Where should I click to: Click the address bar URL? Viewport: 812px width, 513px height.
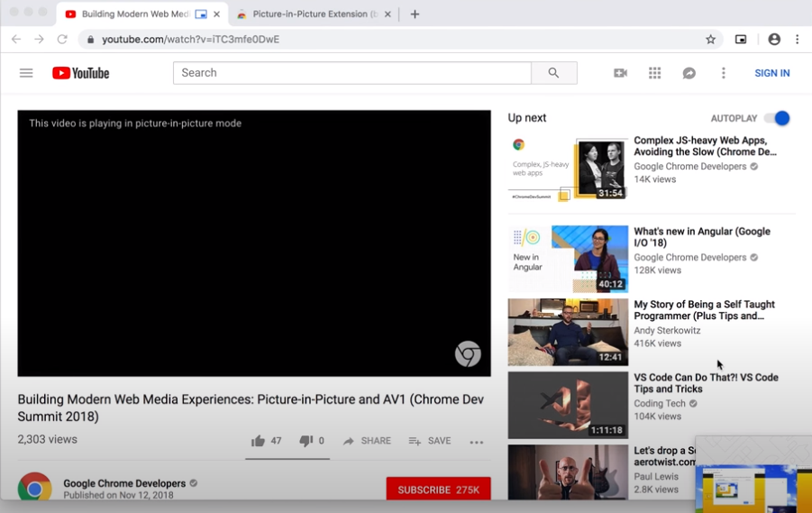point(190,40)
